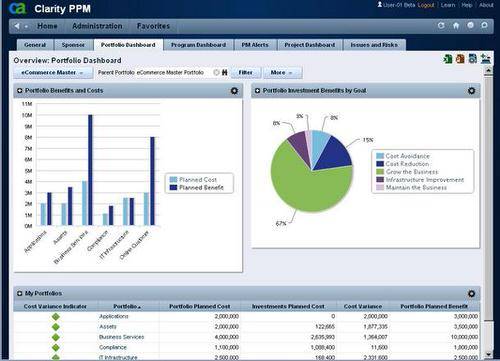
Task: Open gear options for Portfolio Benefits and Costs
Action: pos(234,91)
